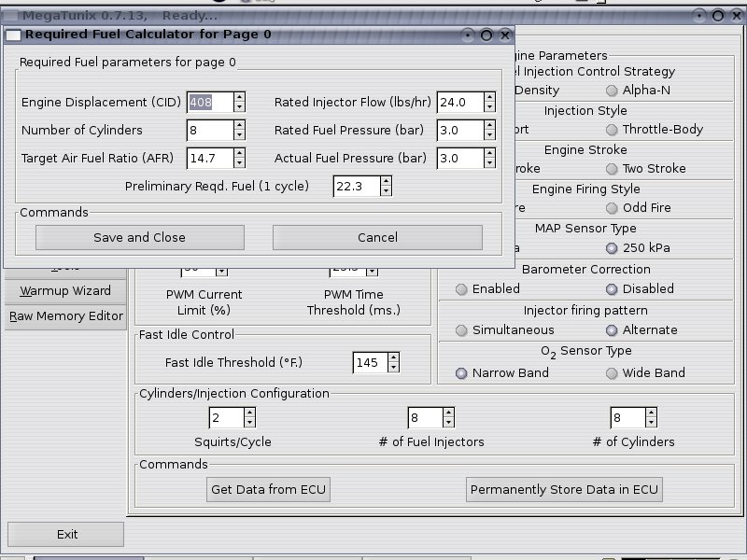
Task: Increase Actual Fuel Pressure value
Action: (489, 153)
